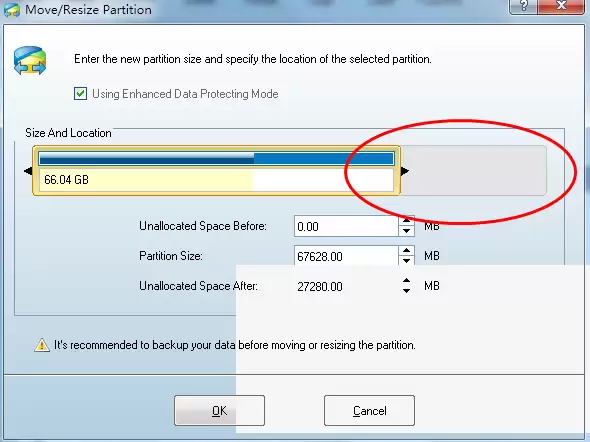Click the Move/Resize Partition title bar icon
This screenshot has width=590, height=442.
12,9
